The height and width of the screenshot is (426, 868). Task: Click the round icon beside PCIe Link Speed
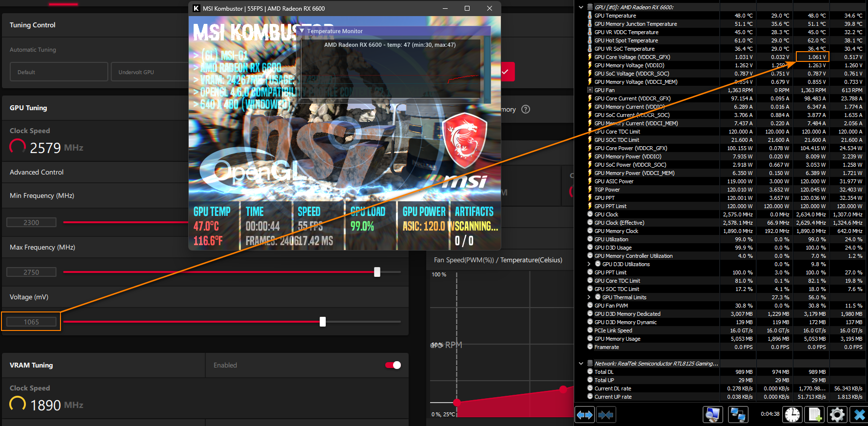590,330
